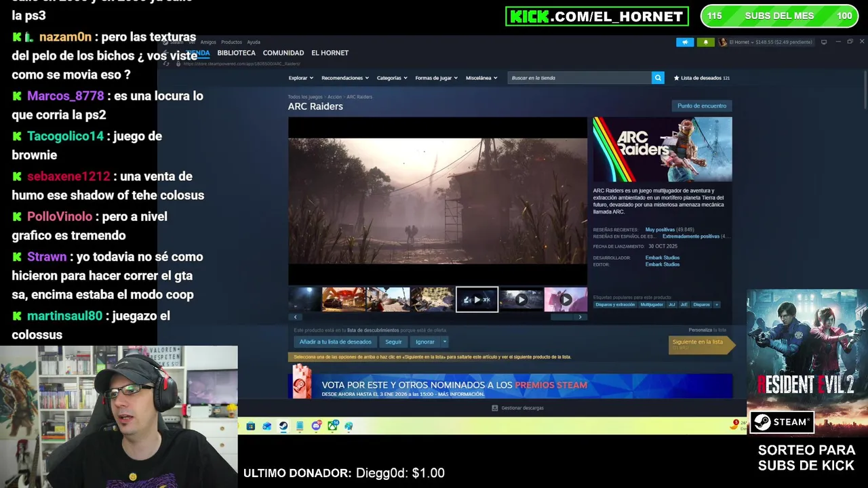Click the Personaliza tu lista link

(x=707, y=330)
